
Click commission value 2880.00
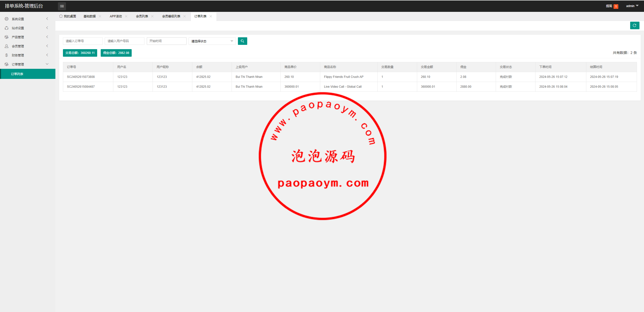pyautogui.click(x=466, y=87)
